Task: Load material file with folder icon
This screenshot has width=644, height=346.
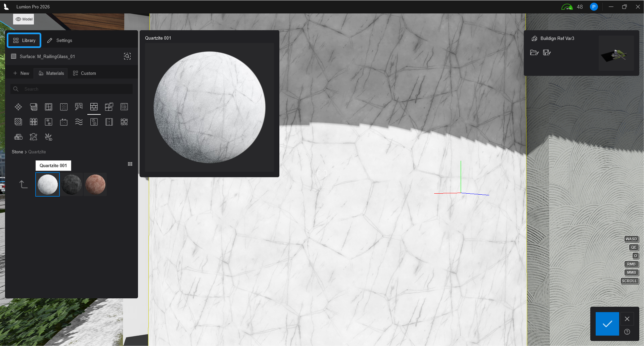Action: pos(534,52)
